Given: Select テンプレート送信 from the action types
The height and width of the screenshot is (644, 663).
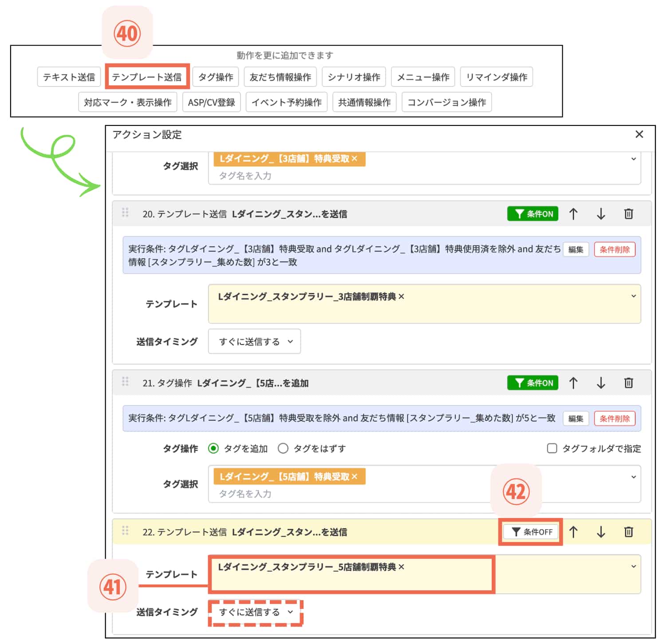Looking at the screenshot, I should click(x=148, y=76).
